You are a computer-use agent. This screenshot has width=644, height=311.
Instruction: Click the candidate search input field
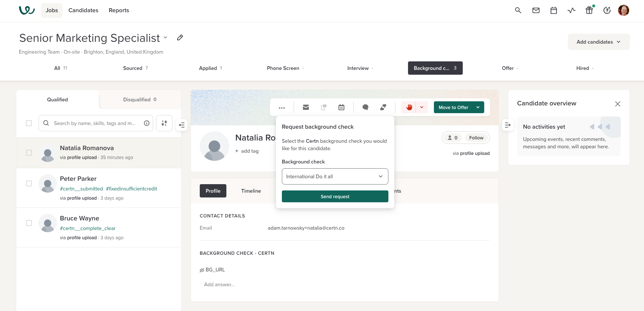coord(95,123)
